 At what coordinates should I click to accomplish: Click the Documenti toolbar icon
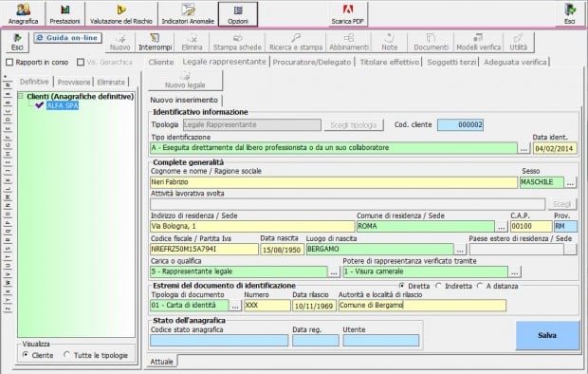point(431,42)
